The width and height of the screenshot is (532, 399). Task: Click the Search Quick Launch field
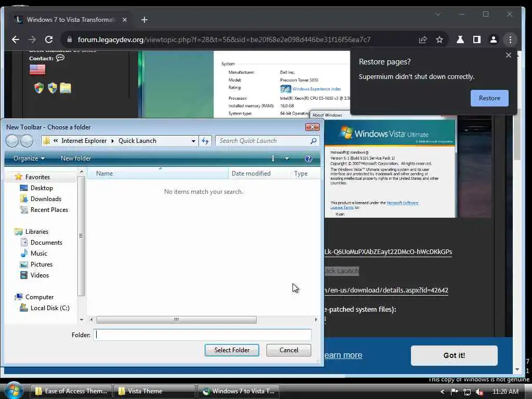click(x=263, y=141)
